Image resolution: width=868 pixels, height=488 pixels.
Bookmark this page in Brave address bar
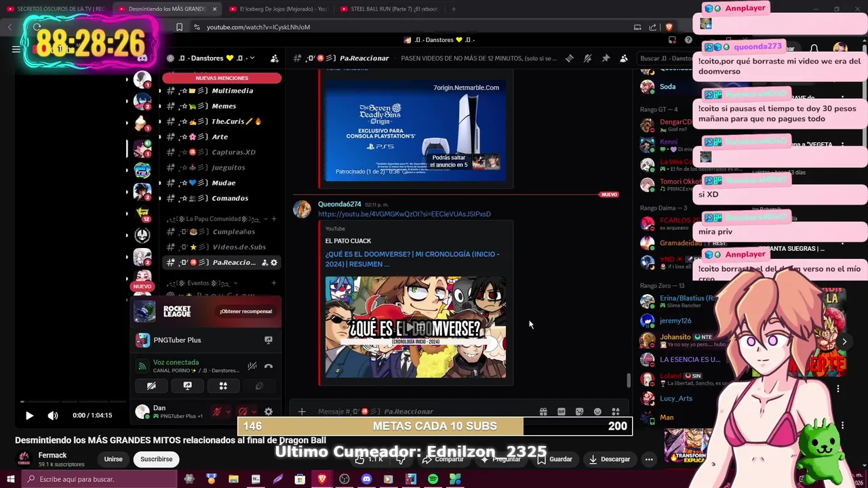(179, 27)
